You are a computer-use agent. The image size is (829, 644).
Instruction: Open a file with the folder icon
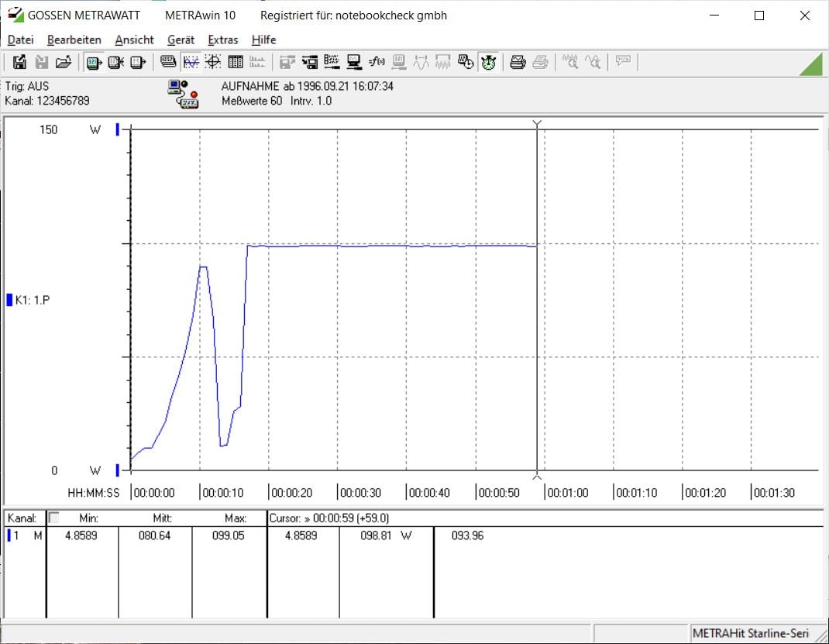[64, 63]
